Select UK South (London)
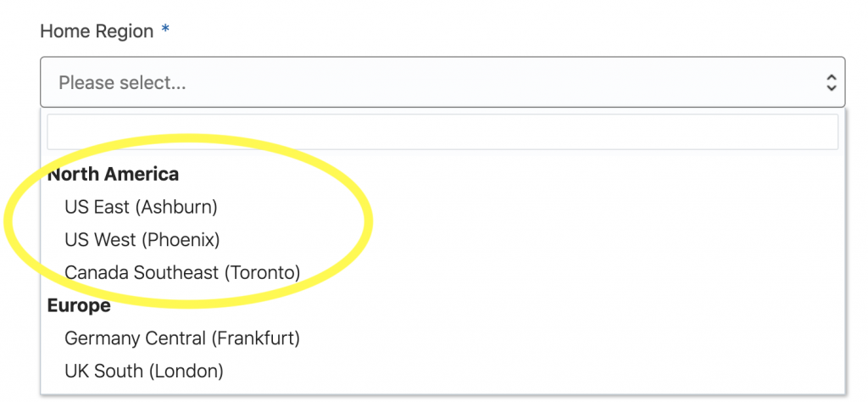This screenshot has width=868, height=402. pos(143,371)
